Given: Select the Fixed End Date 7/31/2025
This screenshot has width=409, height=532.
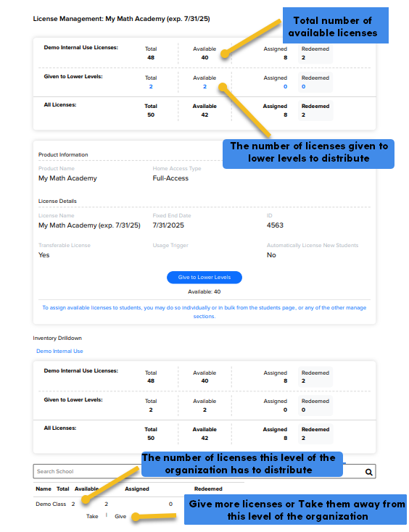Looking at the screenshot, I should (x=168, y=225).
